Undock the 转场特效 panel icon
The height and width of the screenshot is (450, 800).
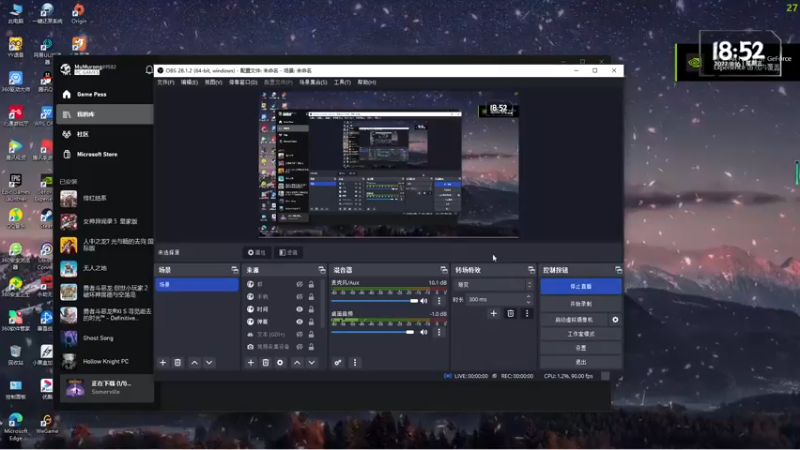[531, 270]
